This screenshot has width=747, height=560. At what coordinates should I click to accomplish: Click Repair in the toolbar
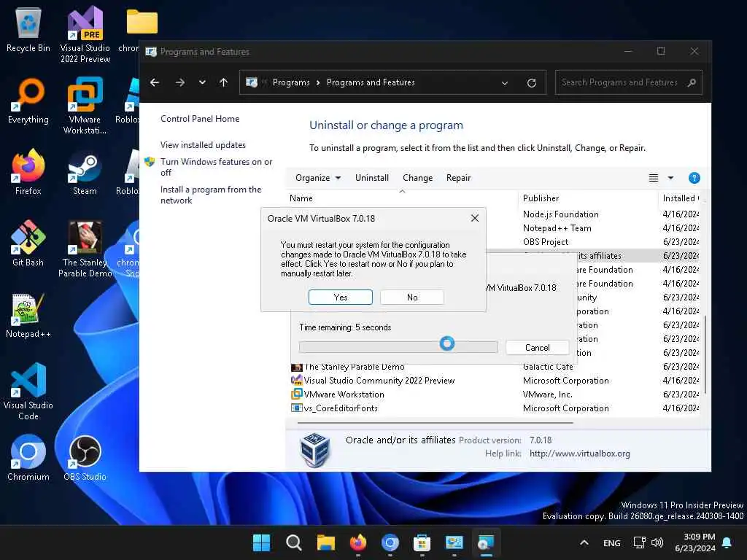(x=458, y=178)
